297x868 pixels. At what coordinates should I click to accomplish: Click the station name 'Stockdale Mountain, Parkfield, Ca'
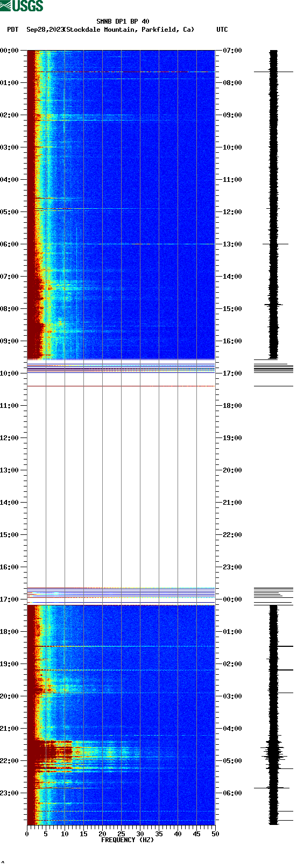coord(130,30)
